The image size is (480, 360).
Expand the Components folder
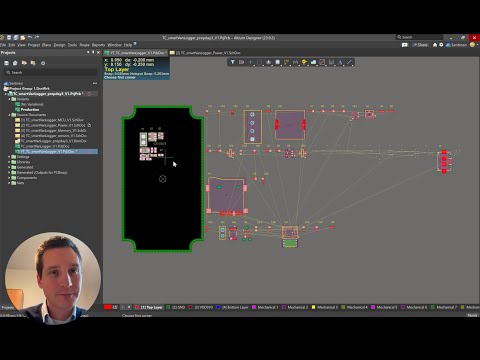(9, 178)
